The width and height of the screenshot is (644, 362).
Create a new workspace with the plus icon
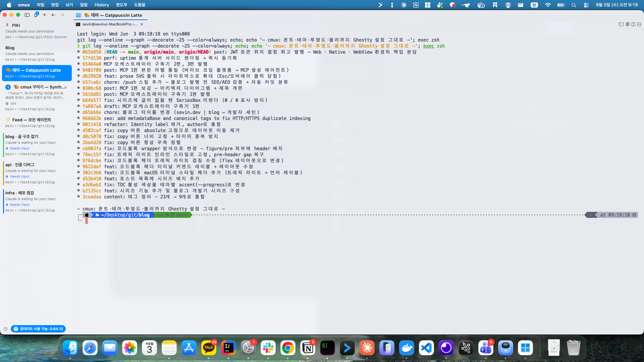[45, 15]
